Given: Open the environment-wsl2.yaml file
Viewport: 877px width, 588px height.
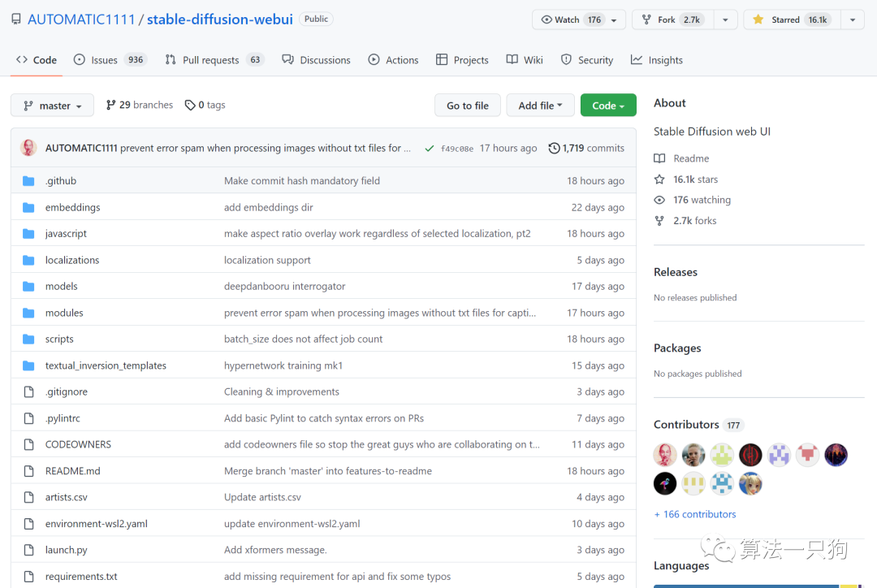Looking at the screenshot, I should click(96, 524).
